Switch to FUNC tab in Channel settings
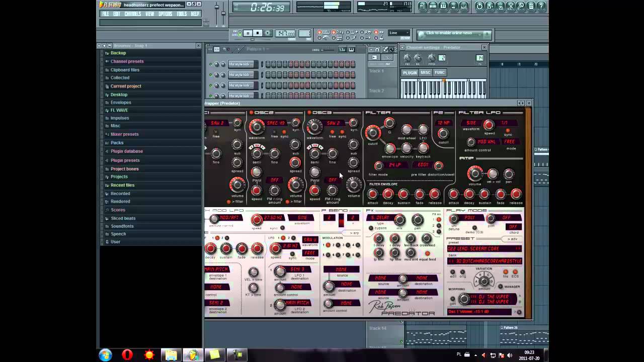This screenshot has width=644, height=362. [440, 72]
